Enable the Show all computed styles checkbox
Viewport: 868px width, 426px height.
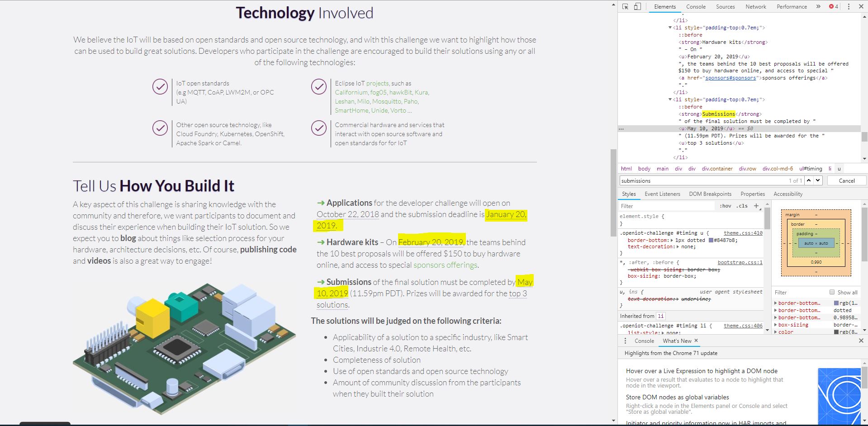[x=831, y=292]
